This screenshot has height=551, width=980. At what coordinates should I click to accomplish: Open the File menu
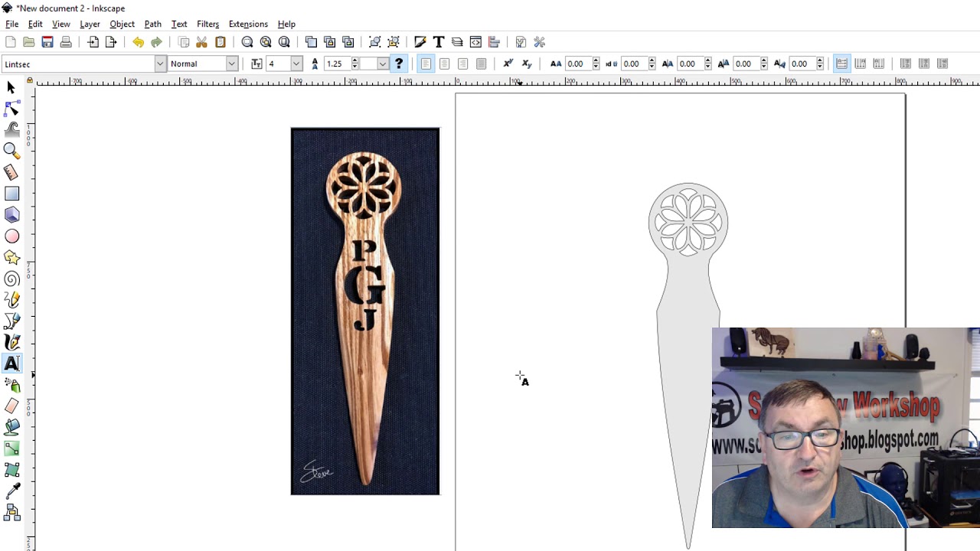click(12, 24)
